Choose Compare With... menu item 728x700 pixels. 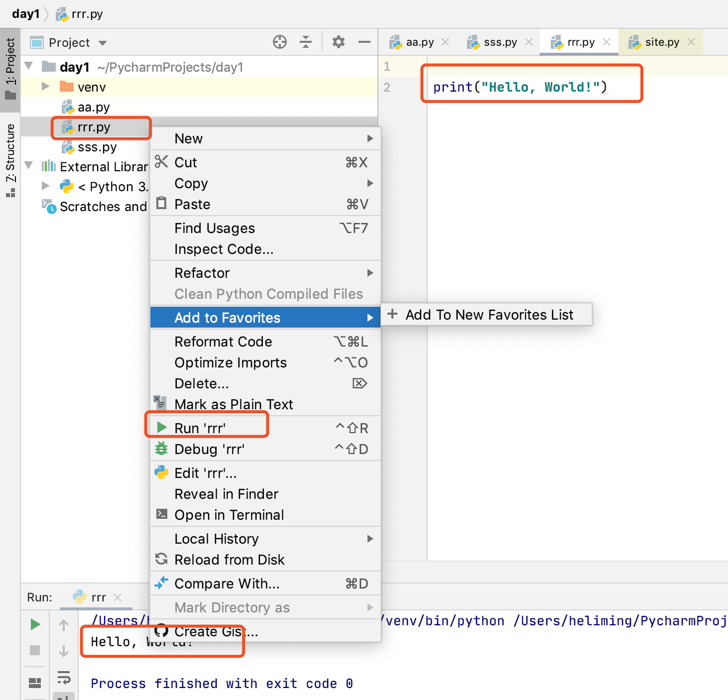265,583
